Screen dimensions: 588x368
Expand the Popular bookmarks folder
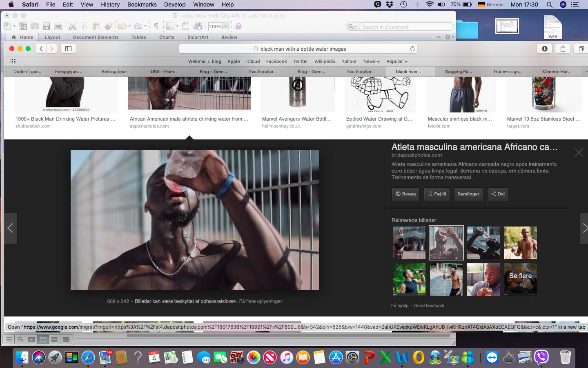point(397,61)
